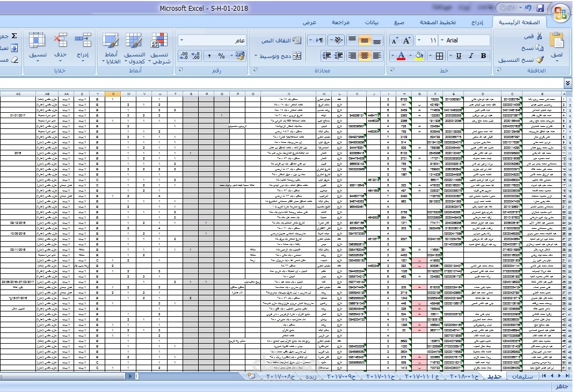This screenshot has width=574, height=392.
Task: Toggle Italic formatting I button
Action: click(471, 56)
